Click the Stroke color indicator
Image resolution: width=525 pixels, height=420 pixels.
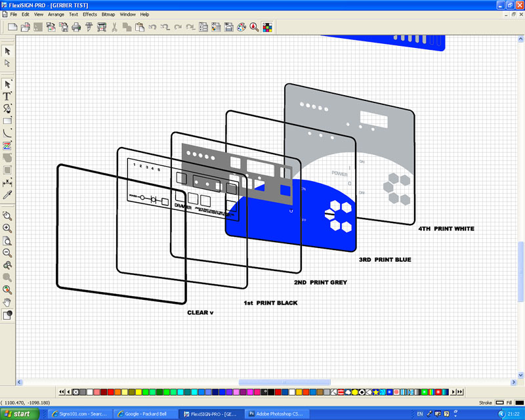(499, 402)
